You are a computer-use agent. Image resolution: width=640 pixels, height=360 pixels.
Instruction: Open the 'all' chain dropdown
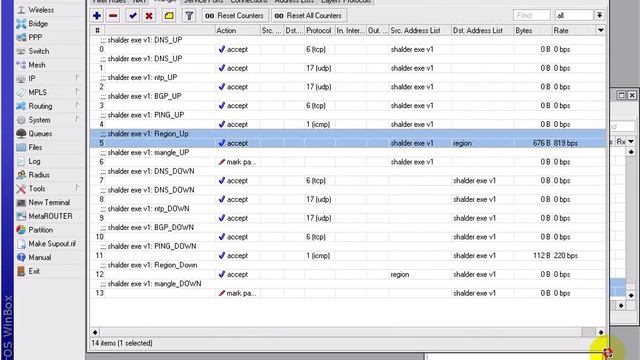pyautogui.click(x=599, y=15)
